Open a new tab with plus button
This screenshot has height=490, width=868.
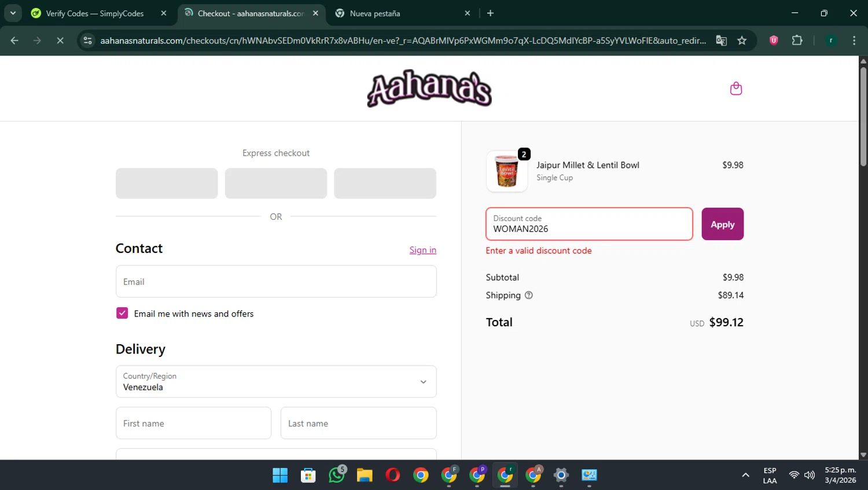pos(490,13)
